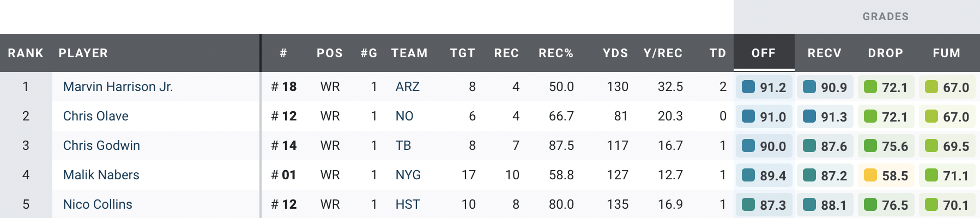The image size is (980, 218).
Task: Click the ARZ team link
Action: pyautogui.click(x=407, y=87)
